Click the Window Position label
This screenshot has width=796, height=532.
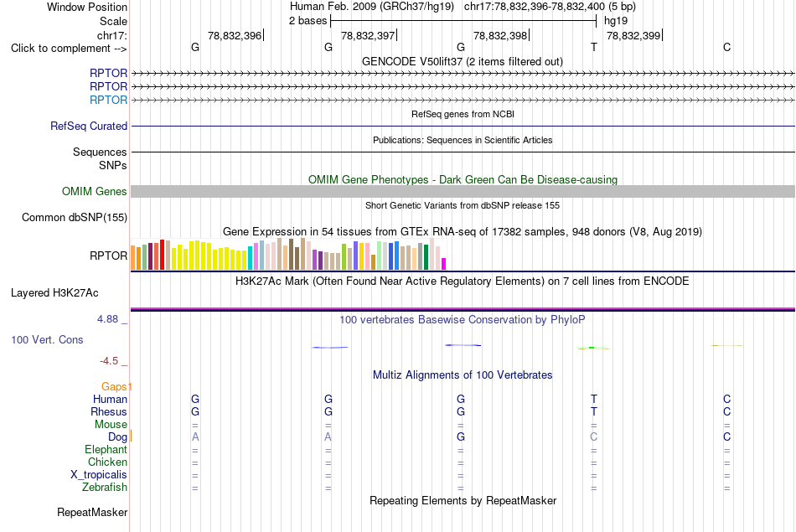87,7
